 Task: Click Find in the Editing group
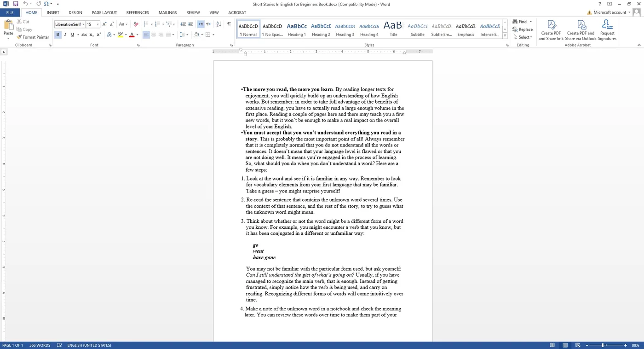[x=520, y=22]
